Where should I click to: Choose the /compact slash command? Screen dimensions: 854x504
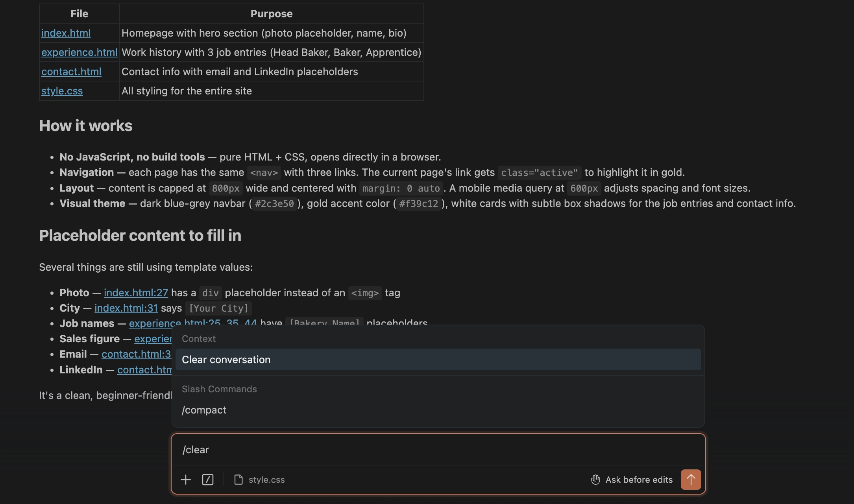[204, 410]
